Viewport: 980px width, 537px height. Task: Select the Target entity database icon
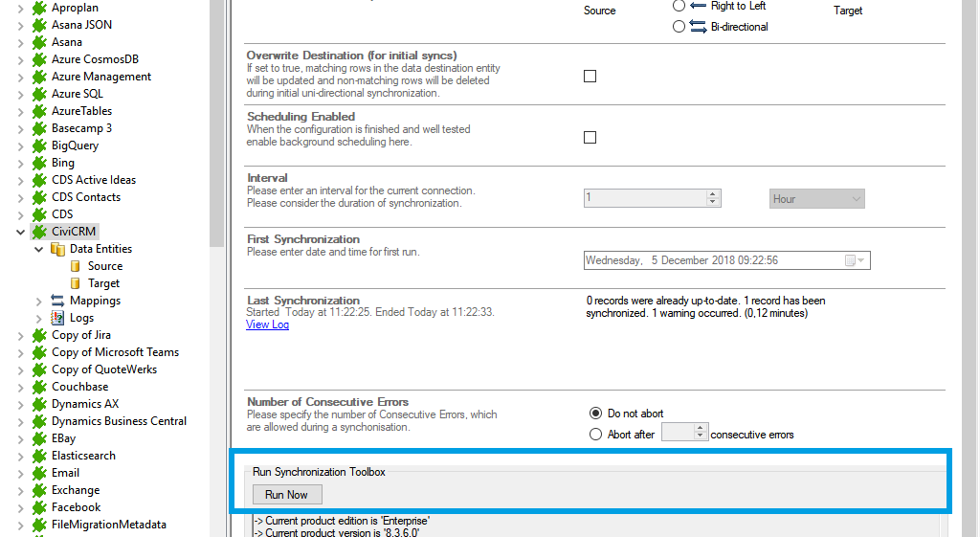(x=76, y=283)
